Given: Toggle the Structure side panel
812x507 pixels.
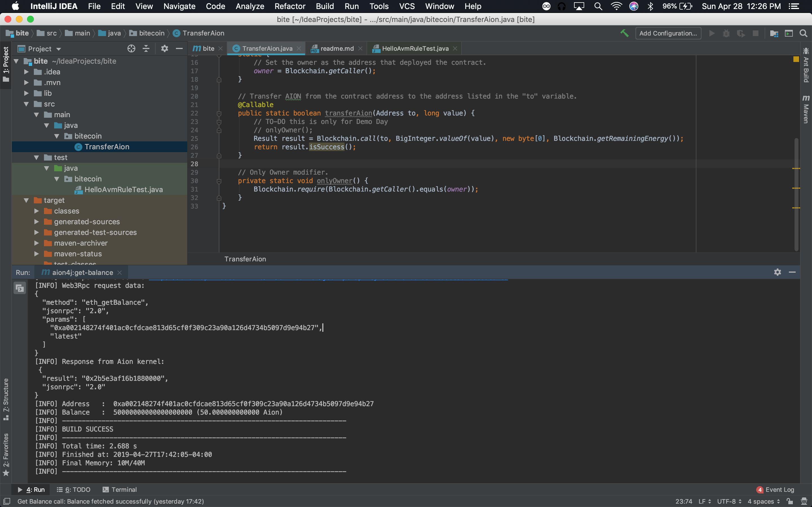Looking at the screenshot, I should point(6,399).
